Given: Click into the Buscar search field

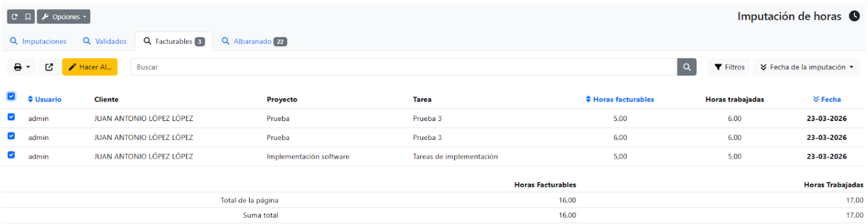Looking at the screenshot, I should click(x=404, y=67).
